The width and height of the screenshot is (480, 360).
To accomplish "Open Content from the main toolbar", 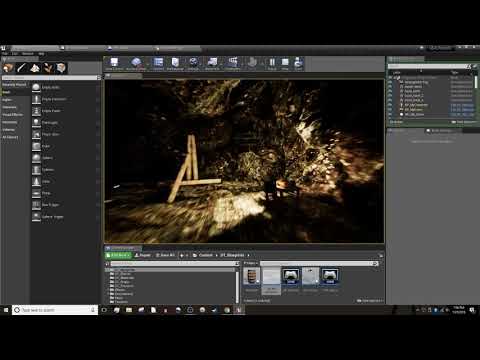I will pos(158,63).
